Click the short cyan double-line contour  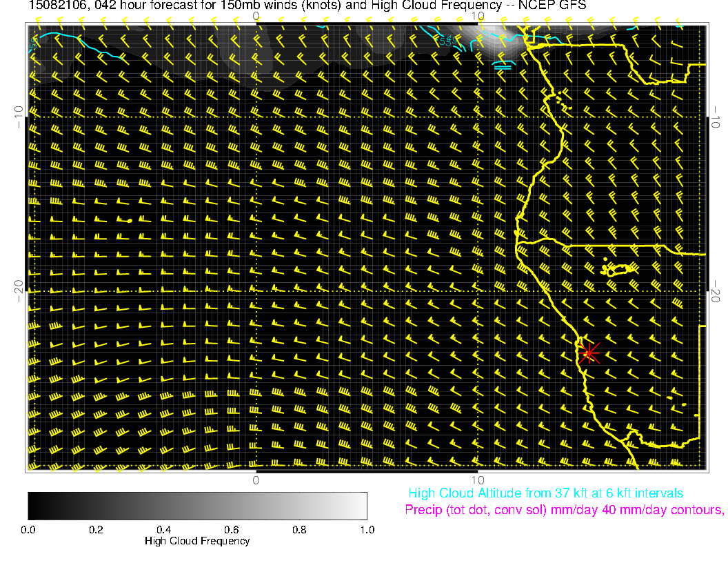504,67
